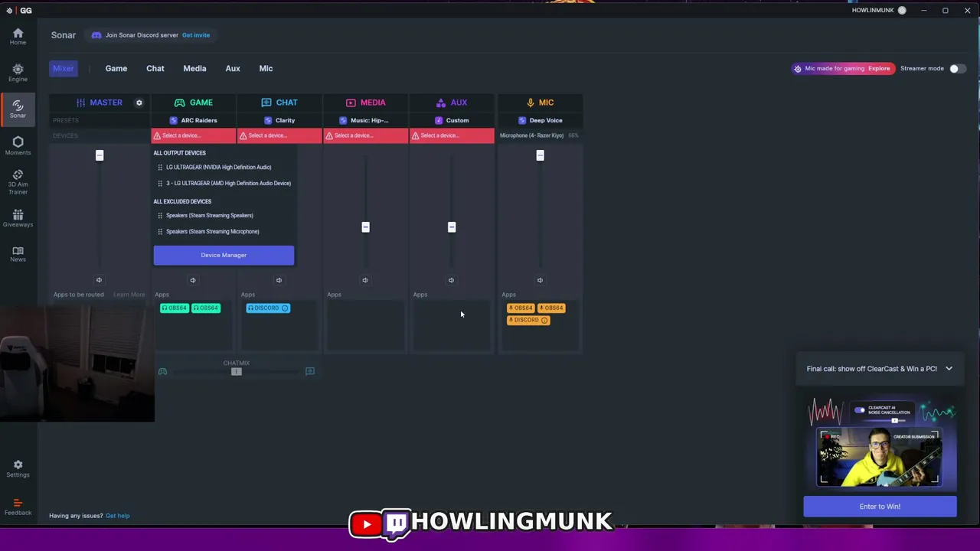
Task: Click the Enter to Win! button
Action: pos(880,507)
